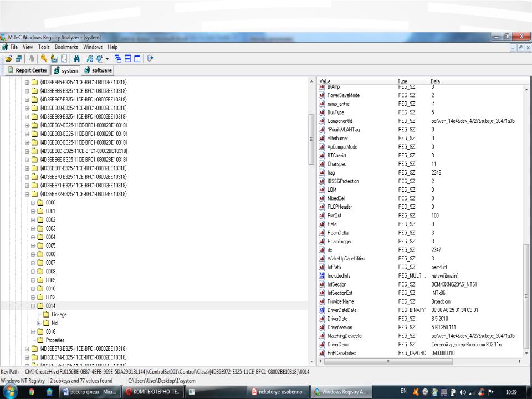Click the globe with arrow toolbar icon

pyautogui.click(x=99, y=58)
